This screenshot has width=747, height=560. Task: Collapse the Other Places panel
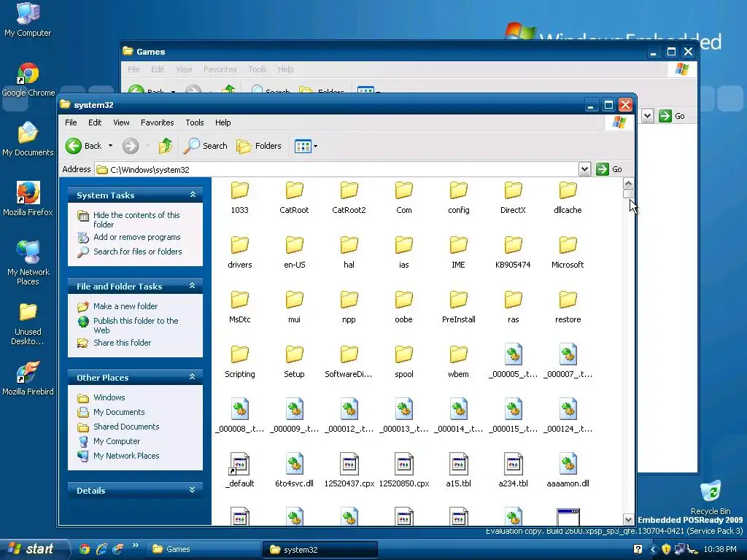click(193, 377)
